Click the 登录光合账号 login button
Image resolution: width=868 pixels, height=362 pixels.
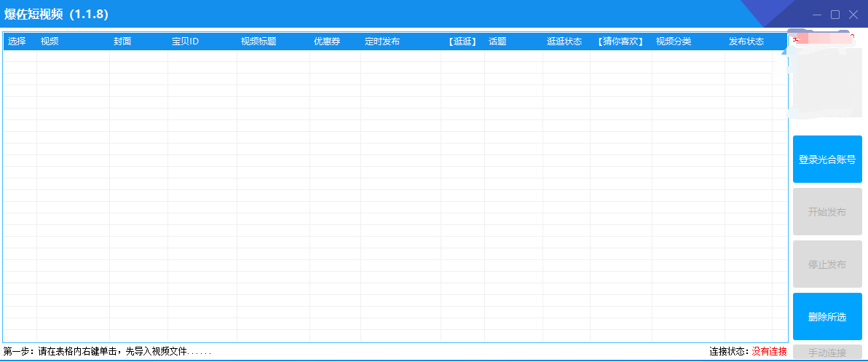coord(827,160)
